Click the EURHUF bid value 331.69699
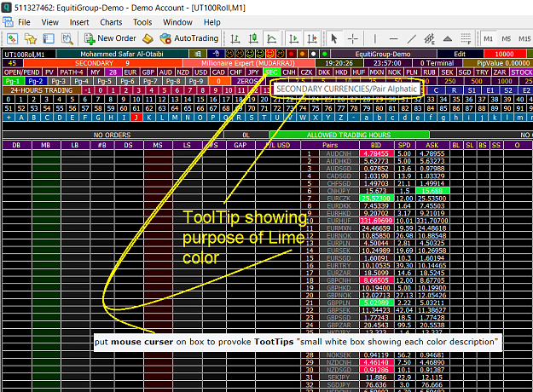The width and height of the screenshot is (533, 392). click(x=376, y=221)
